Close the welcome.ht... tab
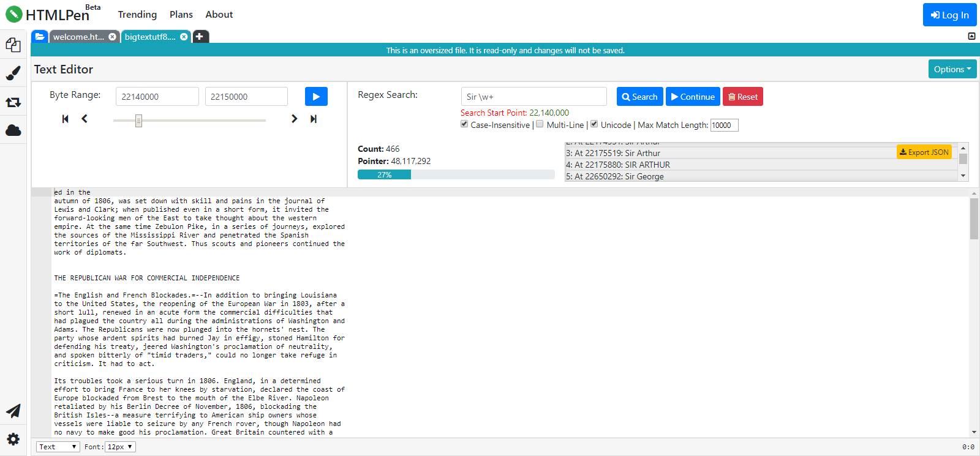980x456 pixels. [112, 37]
